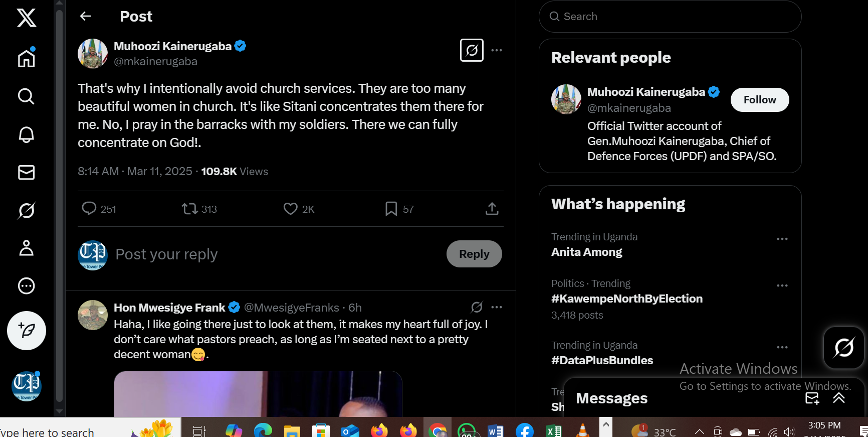Open options for Anita Among trend

(x=782, y=239)
